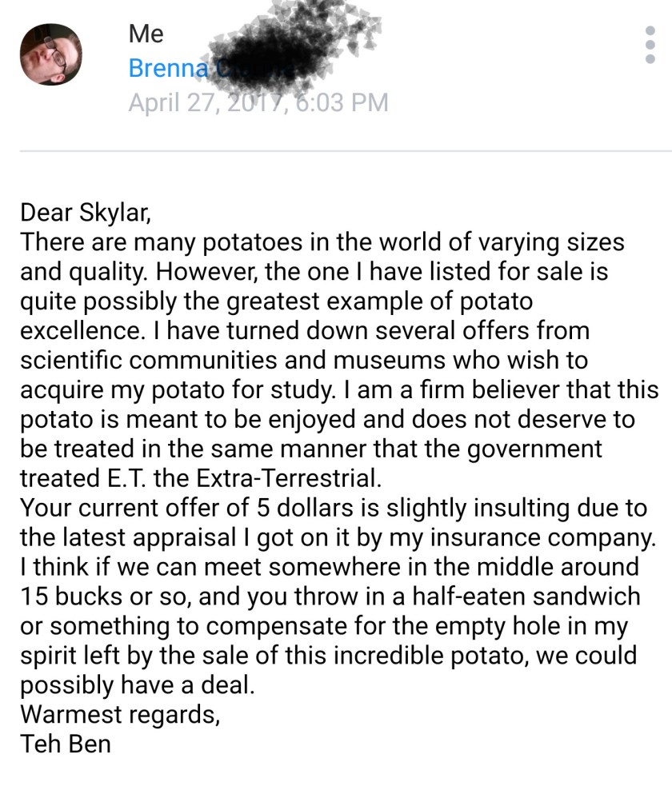The height and width of the screenshot is (786, 672).
Task: Click the line beginning "and quality. However"
Action: [x=314, y=272]
